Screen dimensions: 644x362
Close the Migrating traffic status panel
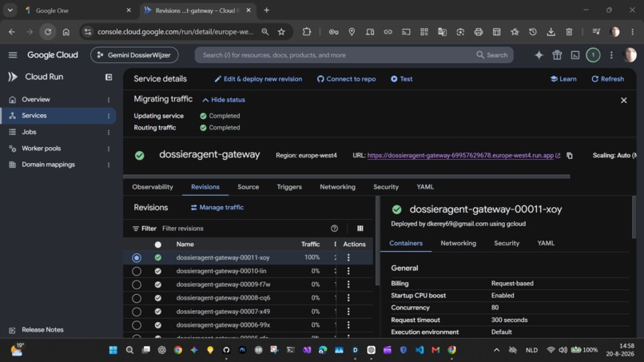(x=623, y=100)
